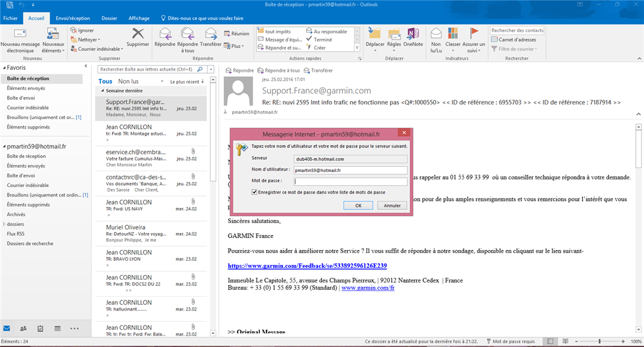Expand the dossiers folder
This screenshot has height=347, width=644.
pyautogui.click(x=4, y=224)
